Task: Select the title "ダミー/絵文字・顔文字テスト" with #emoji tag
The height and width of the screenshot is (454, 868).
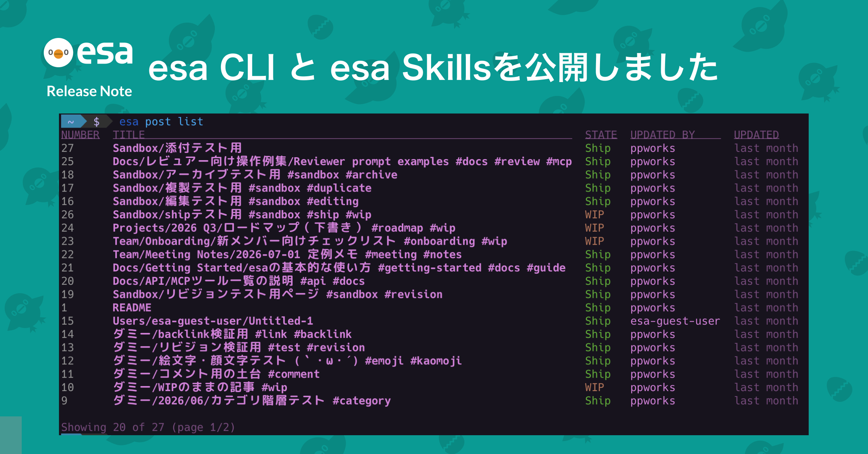Action: tap(287, 361)
